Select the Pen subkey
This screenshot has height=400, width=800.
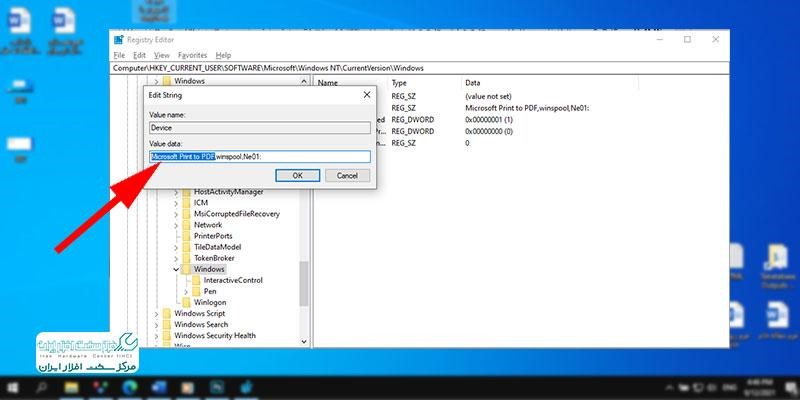tap(210, 291)
